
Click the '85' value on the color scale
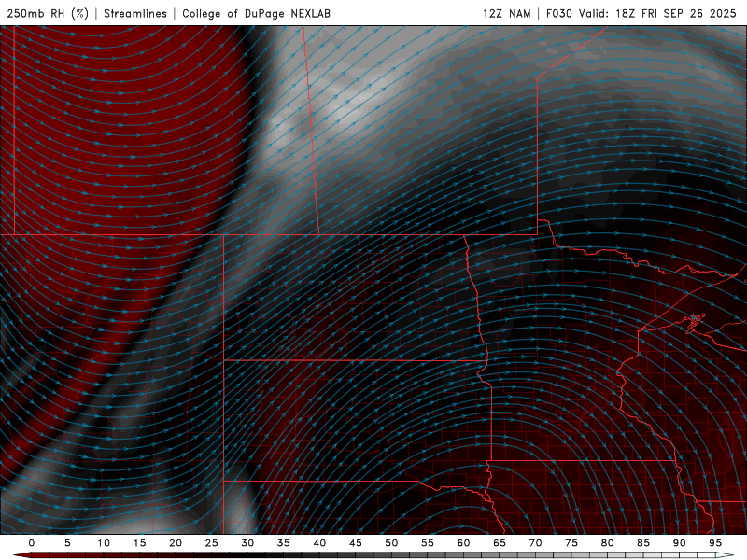coord(643,543)
